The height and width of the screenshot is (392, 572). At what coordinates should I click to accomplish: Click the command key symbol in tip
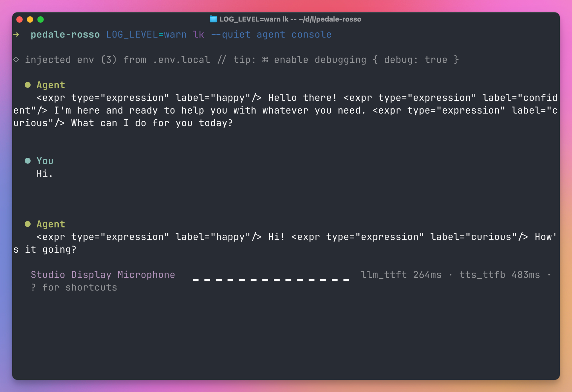pyautogui.click(x=265, y=60)
